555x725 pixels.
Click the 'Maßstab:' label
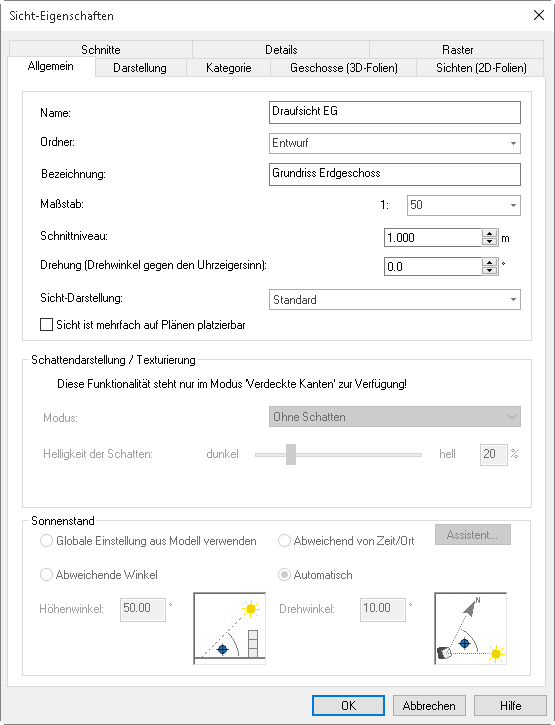point(62,204)
